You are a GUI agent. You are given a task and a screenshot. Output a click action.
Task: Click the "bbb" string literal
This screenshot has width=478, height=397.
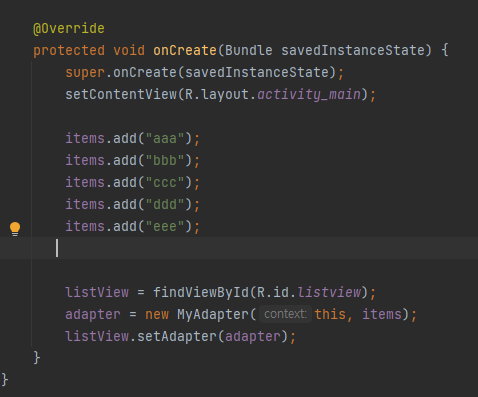[x=165, y=160]
